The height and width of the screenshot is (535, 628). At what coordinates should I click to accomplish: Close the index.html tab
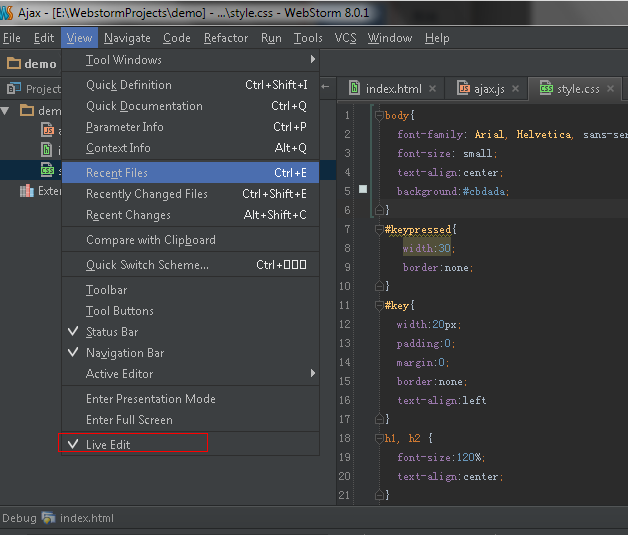point(433,88)
